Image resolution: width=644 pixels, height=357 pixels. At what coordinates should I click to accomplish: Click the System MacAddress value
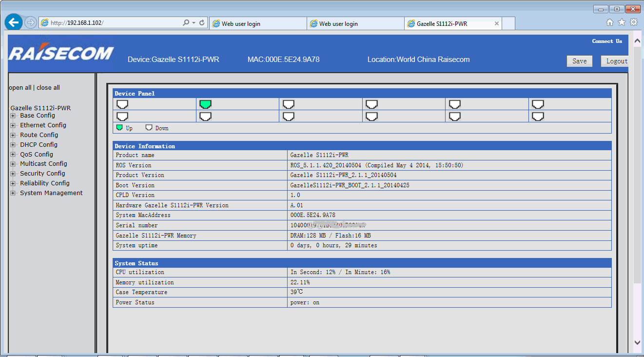312,215
